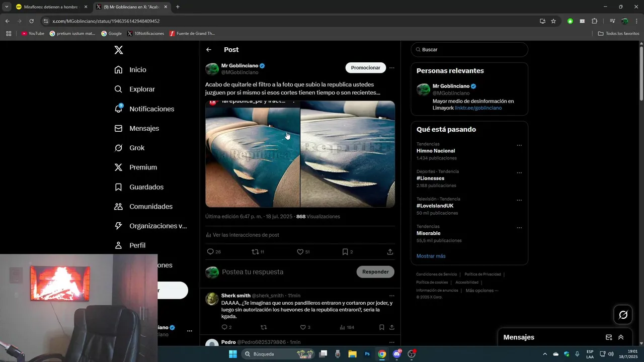
Task: Reload the page
Action: (31, 21)
